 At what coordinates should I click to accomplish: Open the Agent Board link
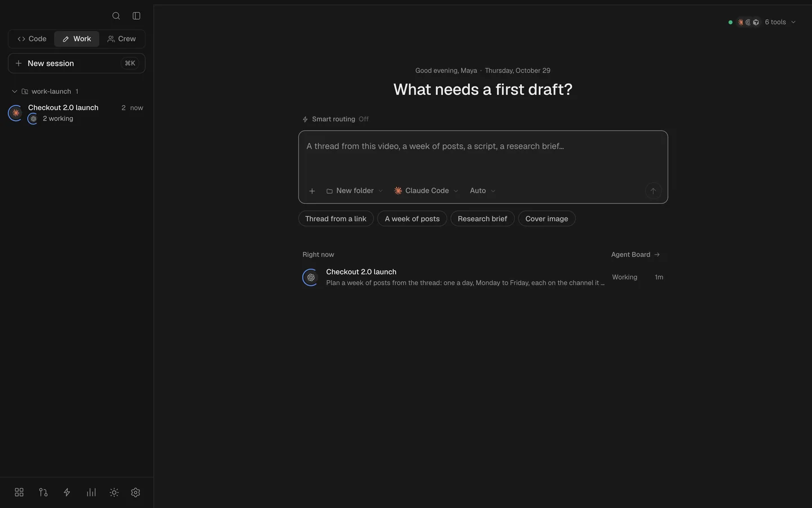click(636, 255)
